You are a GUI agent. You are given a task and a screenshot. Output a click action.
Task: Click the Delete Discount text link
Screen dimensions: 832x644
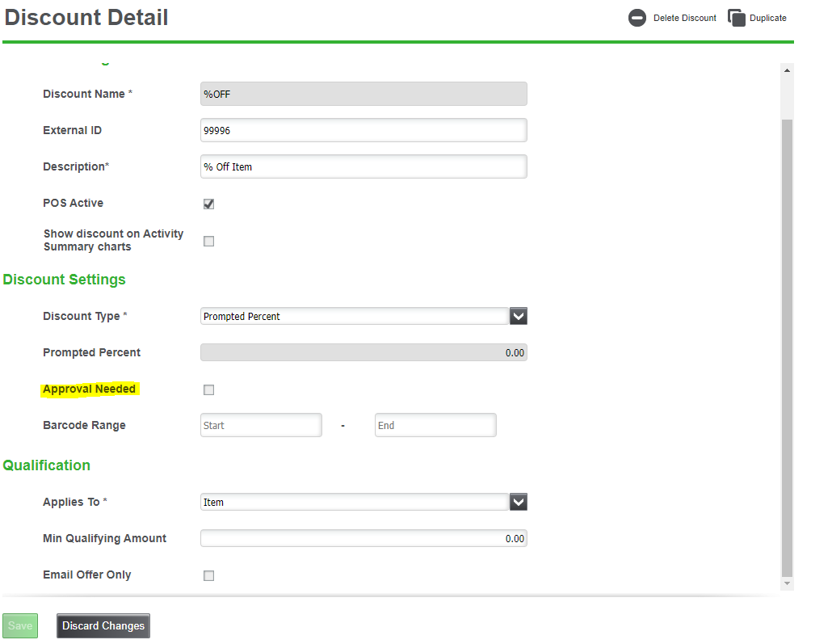click(684, 18)
